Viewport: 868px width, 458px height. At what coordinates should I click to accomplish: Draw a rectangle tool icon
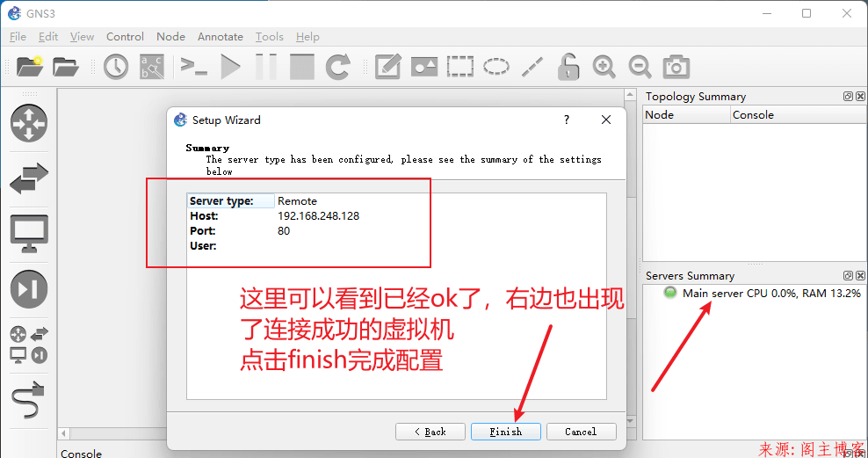(x=460, y=67)
